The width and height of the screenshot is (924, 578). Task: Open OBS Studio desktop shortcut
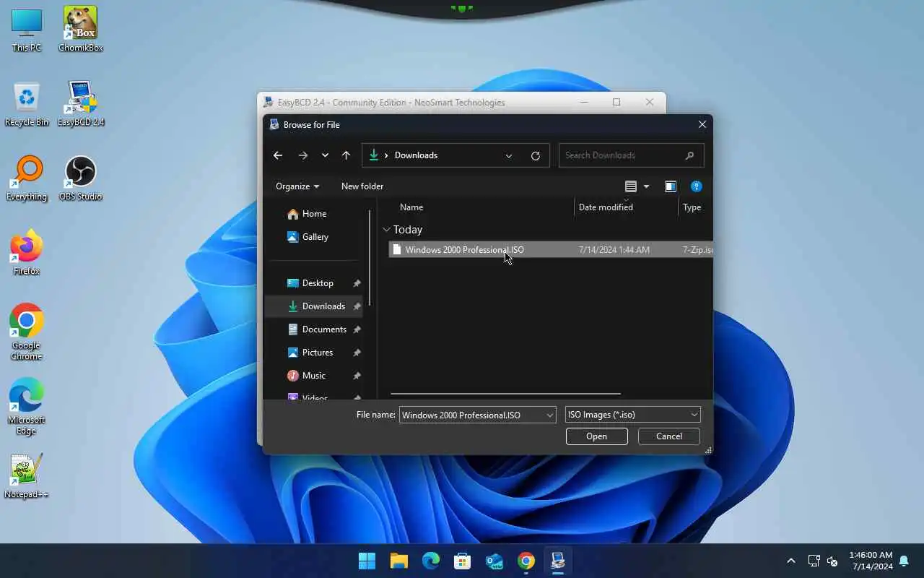[x=80, y=178]
